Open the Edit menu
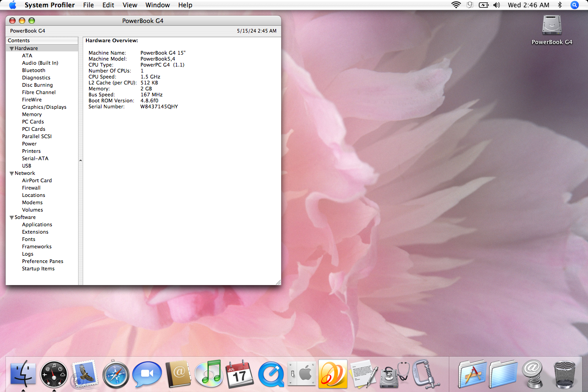This screenshot has width=588, height=392. [108, 5]
